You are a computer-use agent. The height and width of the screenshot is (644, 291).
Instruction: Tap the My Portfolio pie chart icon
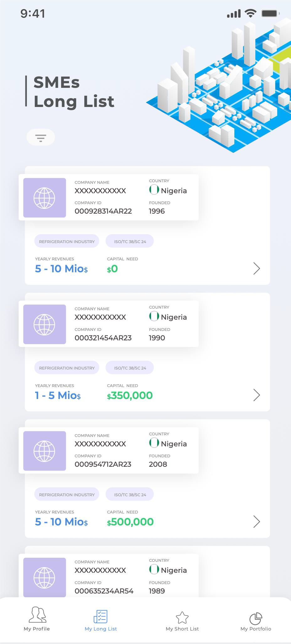(x=256, y=618)
